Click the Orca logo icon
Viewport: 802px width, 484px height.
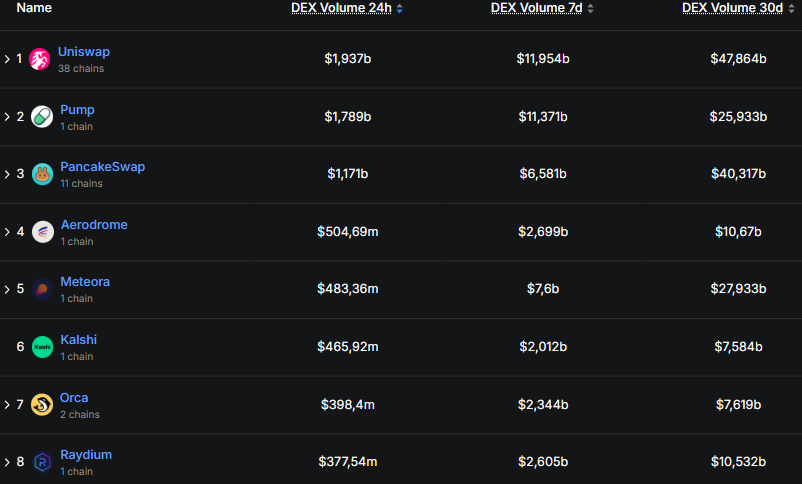(42, 404)
